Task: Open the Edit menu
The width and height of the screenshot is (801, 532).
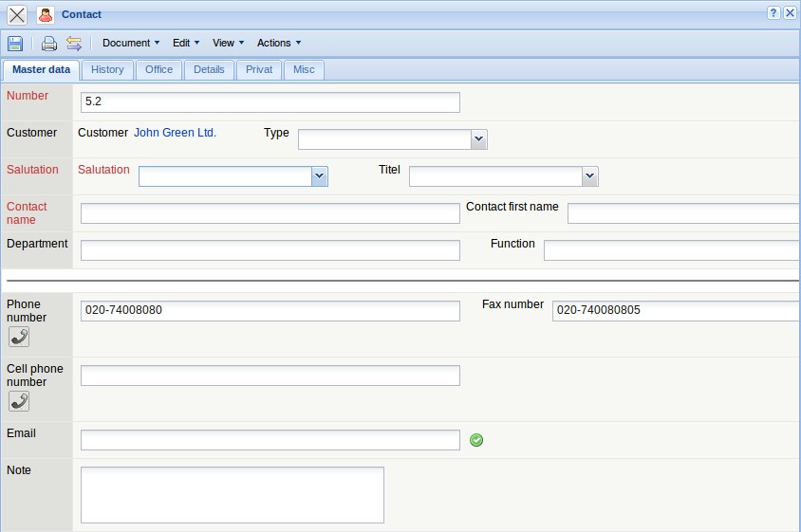Action: click(x=186, y=43)
